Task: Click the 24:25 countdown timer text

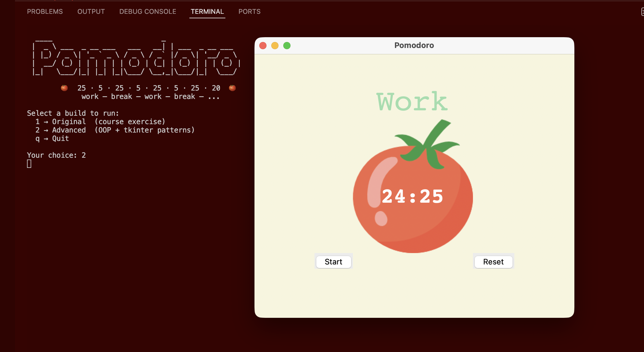Action: 413,196
